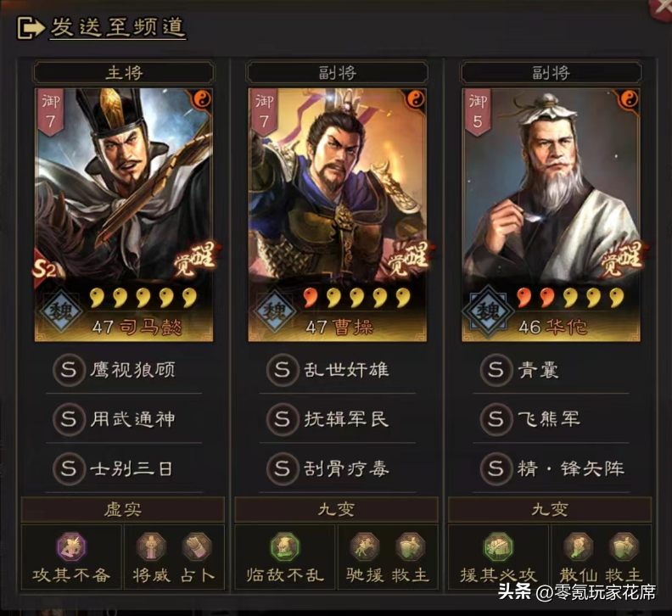Click the 散仙 tactic icon

click(578, 546)
